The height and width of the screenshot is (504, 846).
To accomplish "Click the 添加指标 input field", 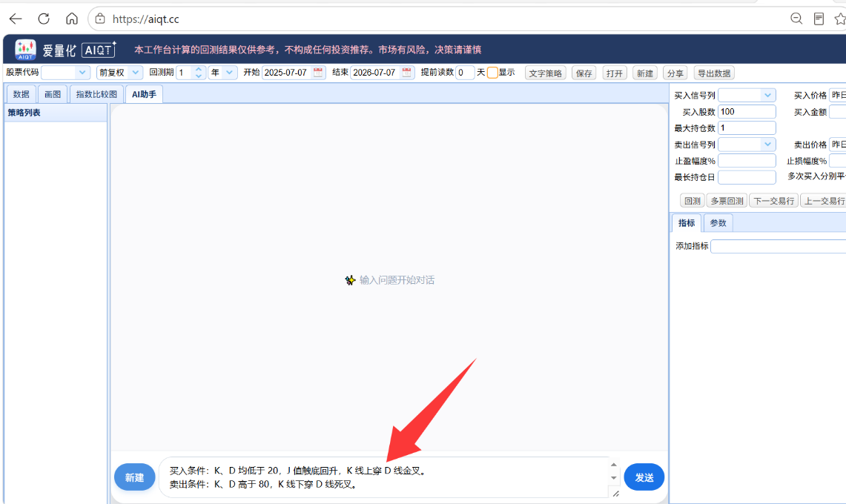I will [778, 246].
